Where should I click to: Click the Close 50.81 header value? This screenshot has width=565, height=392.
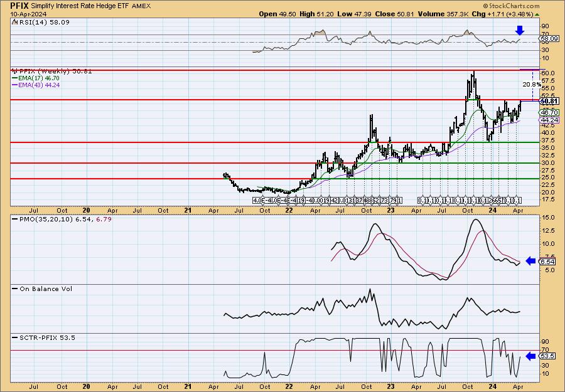tap(395, 14)
